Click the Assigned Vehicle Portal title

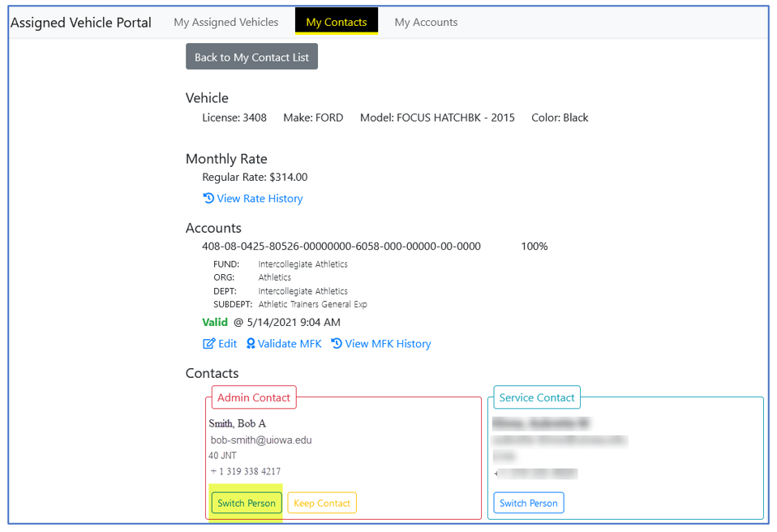81,23
